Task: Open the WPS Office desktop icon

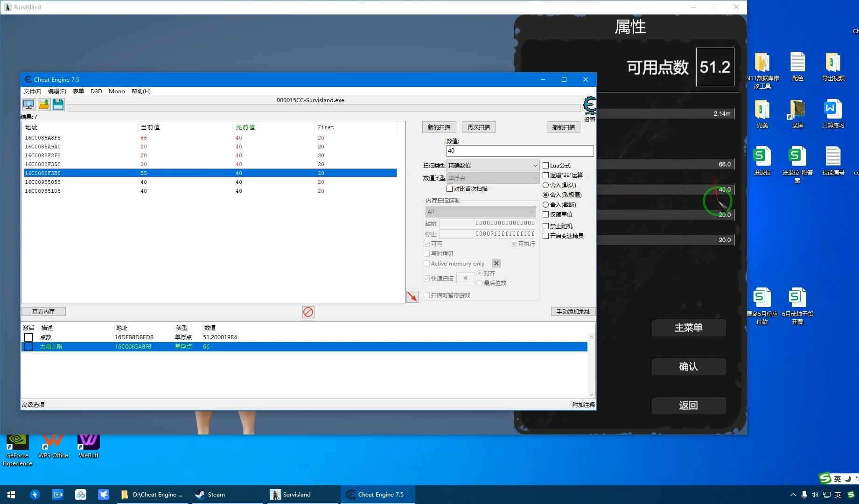Action: [x=53, y=447]
